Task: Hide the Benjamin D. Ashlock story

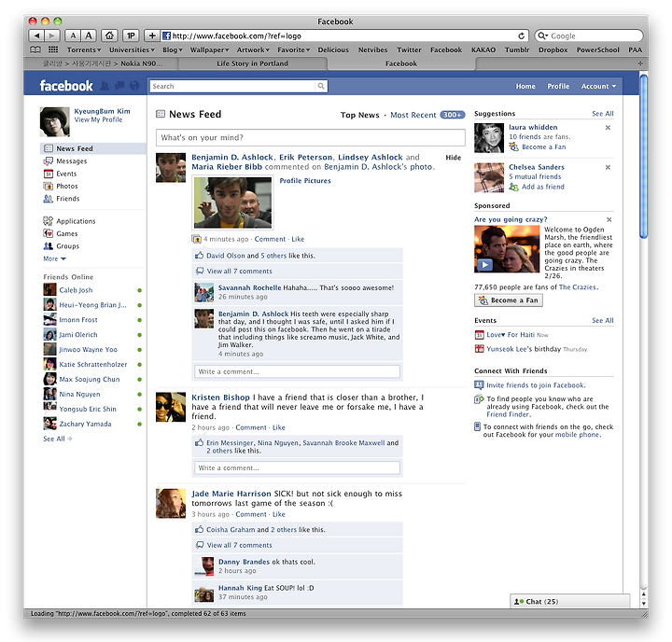Action: [x=453, y=158]
